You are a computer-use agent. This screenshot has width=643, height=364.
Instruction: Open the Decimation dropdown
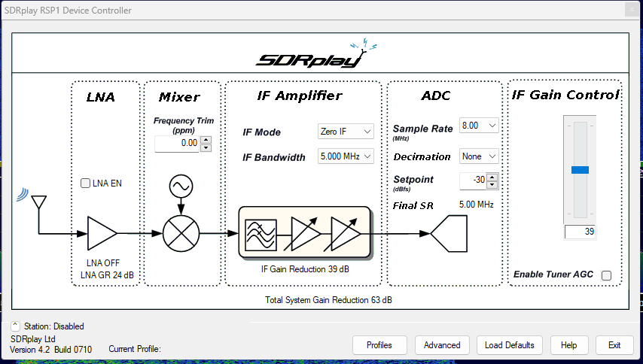479,156
